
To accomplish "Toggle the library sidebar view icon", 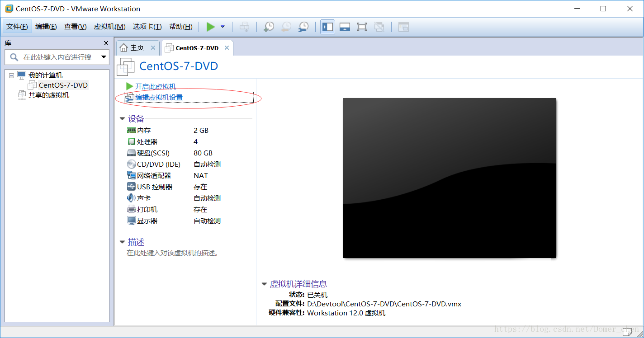I will [x=328, y=27].
